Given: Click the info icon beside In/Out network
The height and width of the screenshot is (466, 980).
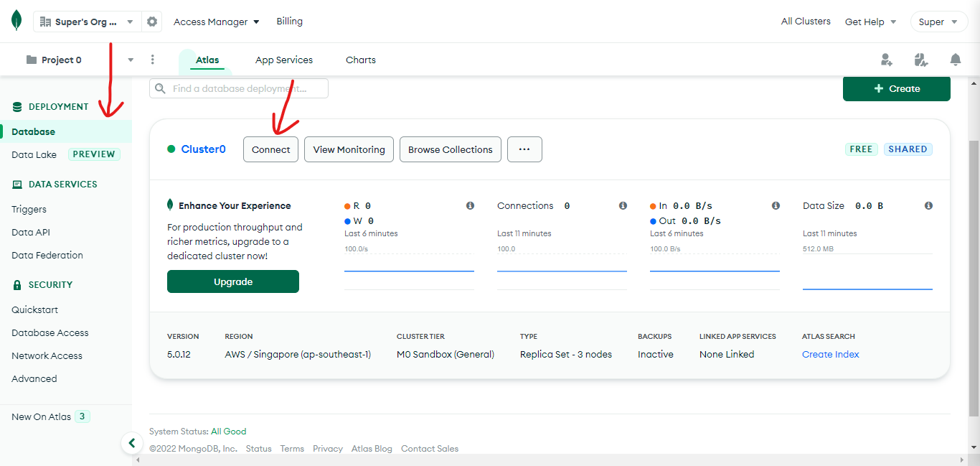Looking at the screenshot, I should click(776, 205).
